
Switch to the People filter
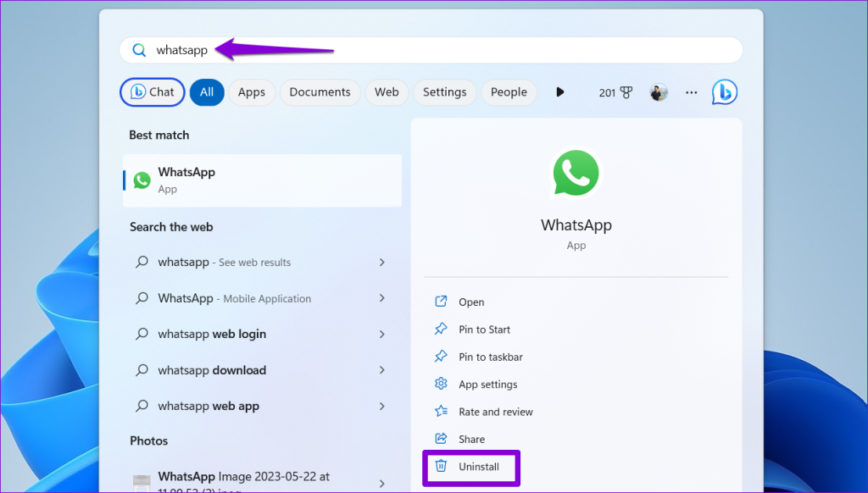tap(509, 91)
